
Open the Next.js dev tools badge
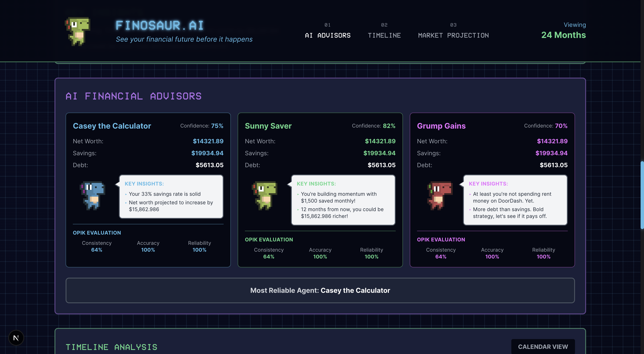point(16,338)
